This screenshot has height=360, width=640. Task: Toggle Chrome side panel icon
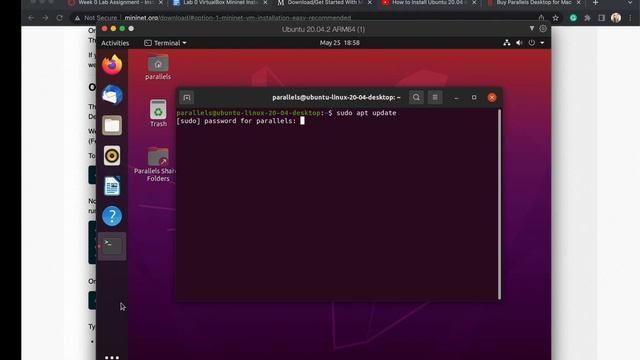click(601, 18)
